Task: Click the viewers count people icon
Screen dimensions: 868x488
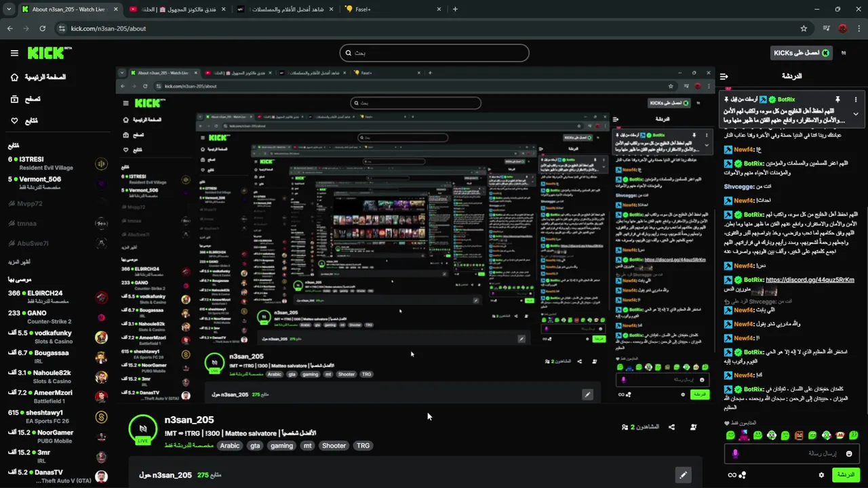Action: (625, 427)
